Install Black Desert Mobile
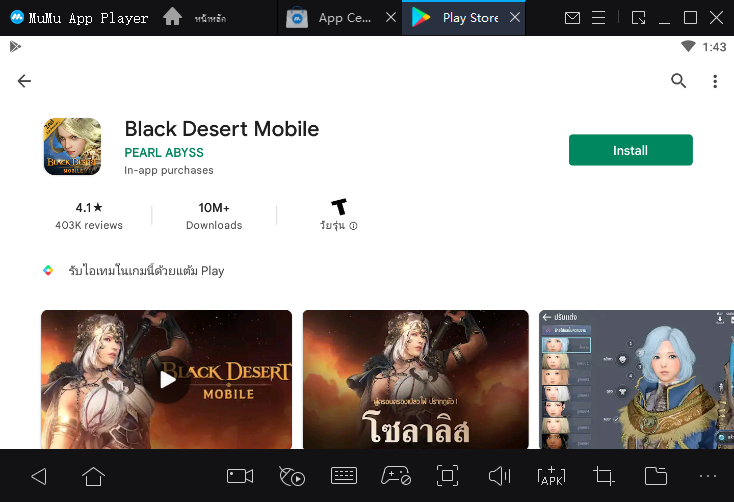 pos(631,150)
